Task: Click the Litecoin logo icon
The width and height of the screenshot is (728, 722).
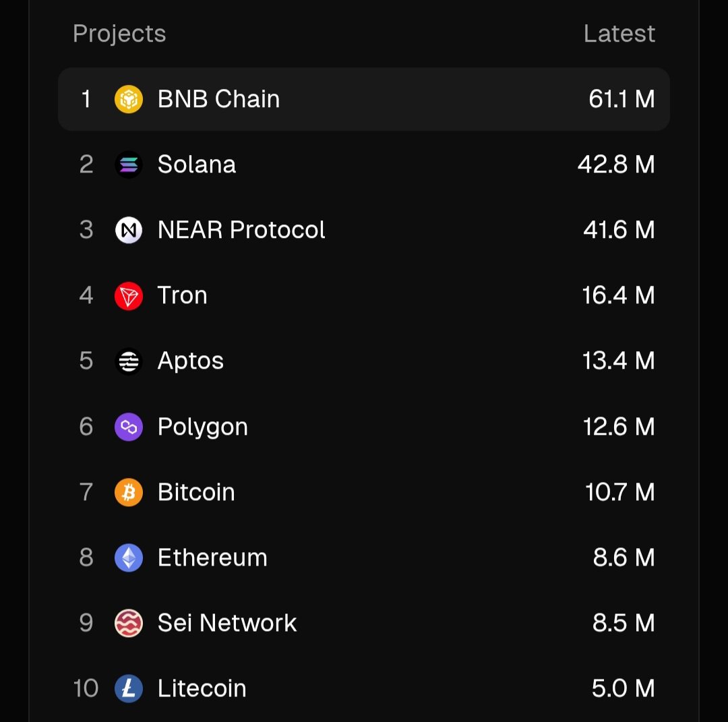Action: pos(128,688)
